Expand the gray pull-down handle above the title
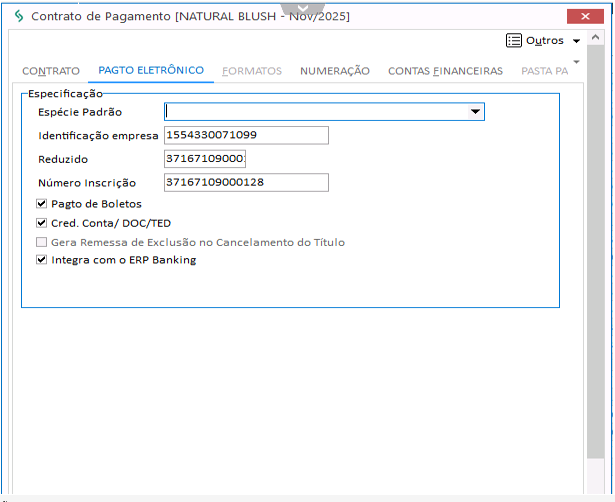 [303, 8]
